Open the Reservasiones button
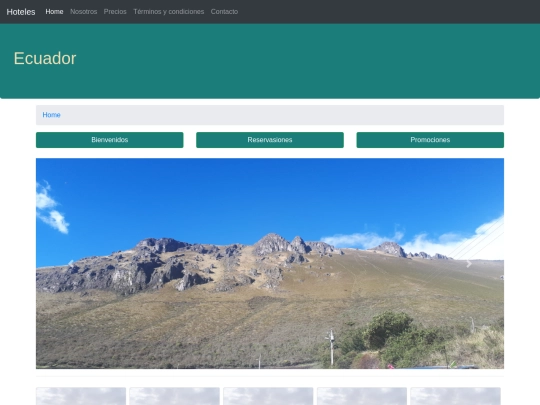Screen dimensions: 540x405 (270, 140)
